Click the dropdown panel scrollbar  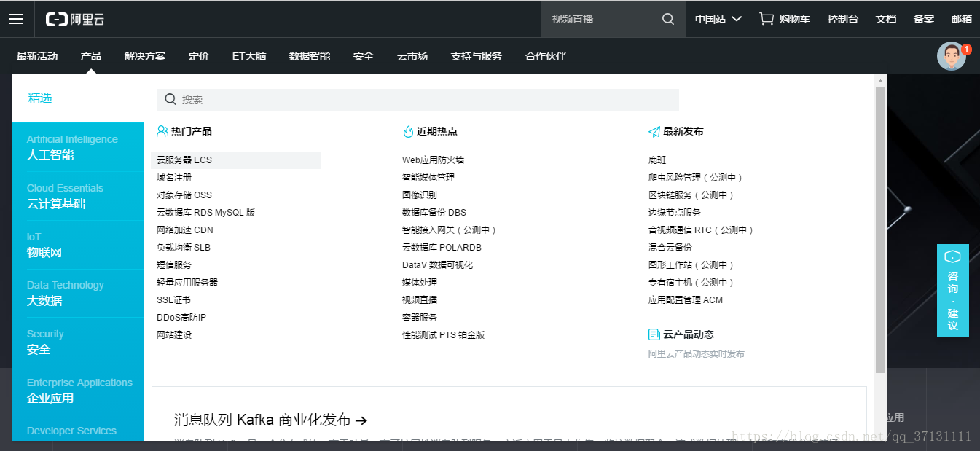(880, 230)
